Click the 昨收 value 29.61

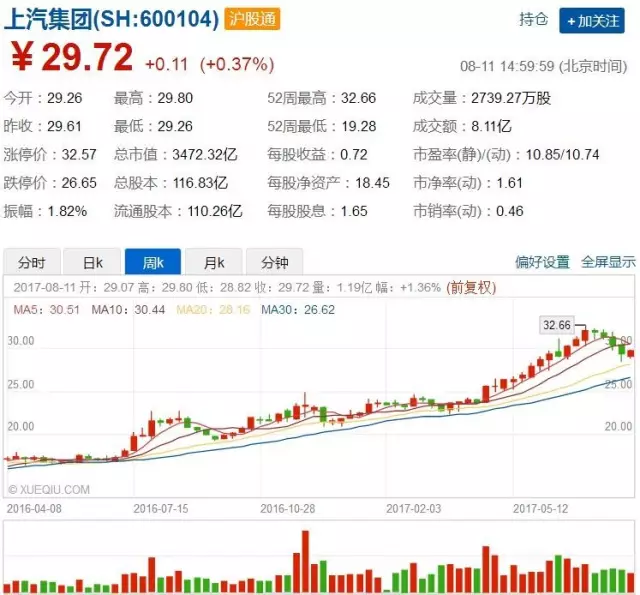64,127
